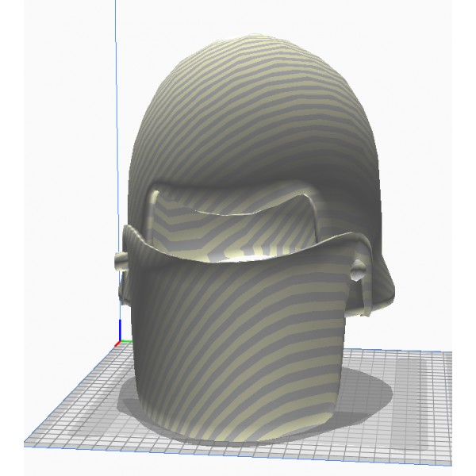This screenshot has height=476, width=476.
Task: Click the blue vertical Z-axis line
Action: tap(117, 159)
